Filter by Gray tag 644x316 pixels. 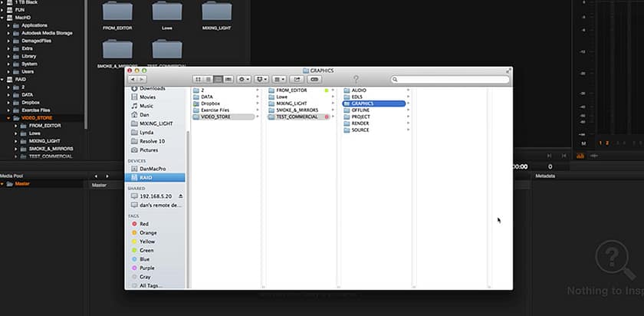[x=141, y=277]
